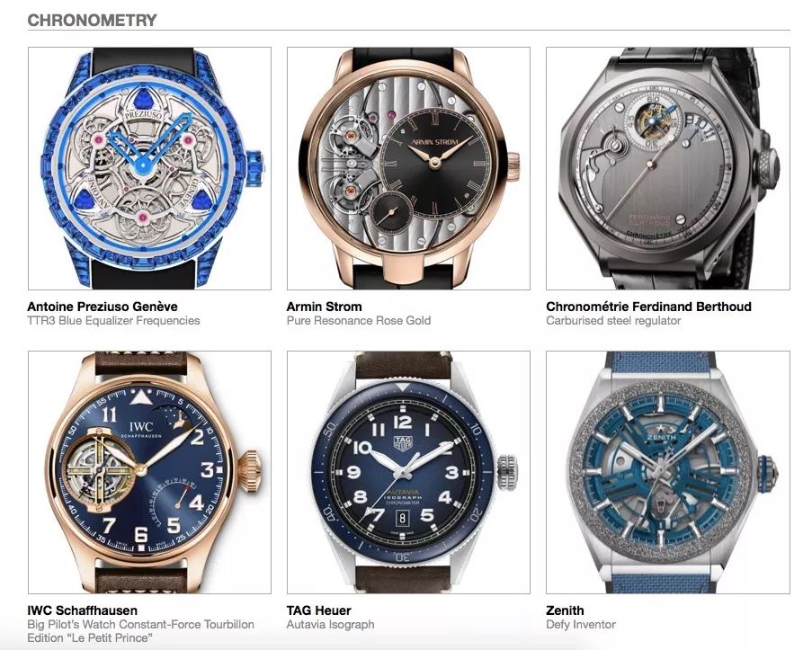Open the Zenith Defy Inventor watch image
Screen dimensions: 812x650
point(668,472)
